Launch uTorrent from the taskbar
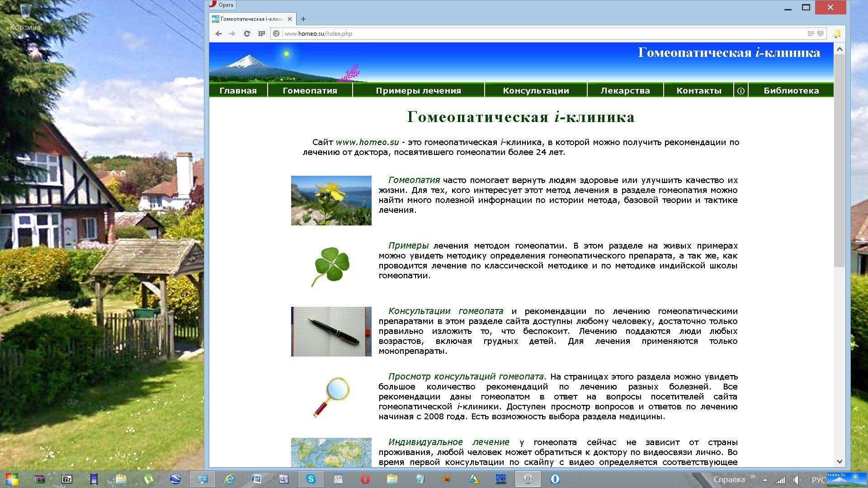This screenshot has height=488, width=868. click(x=148, y=479)
